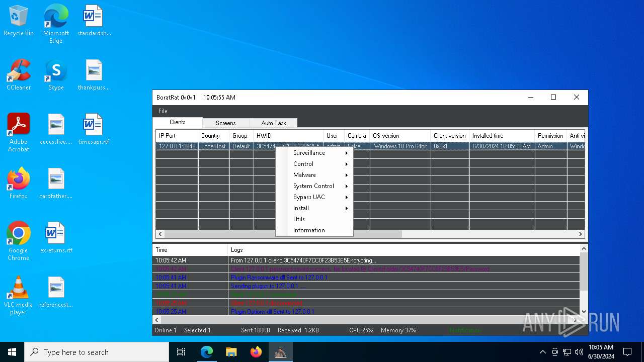Launch Microsoft Edge from the desktop
644x362 pixels.
[x=56, y=24]
